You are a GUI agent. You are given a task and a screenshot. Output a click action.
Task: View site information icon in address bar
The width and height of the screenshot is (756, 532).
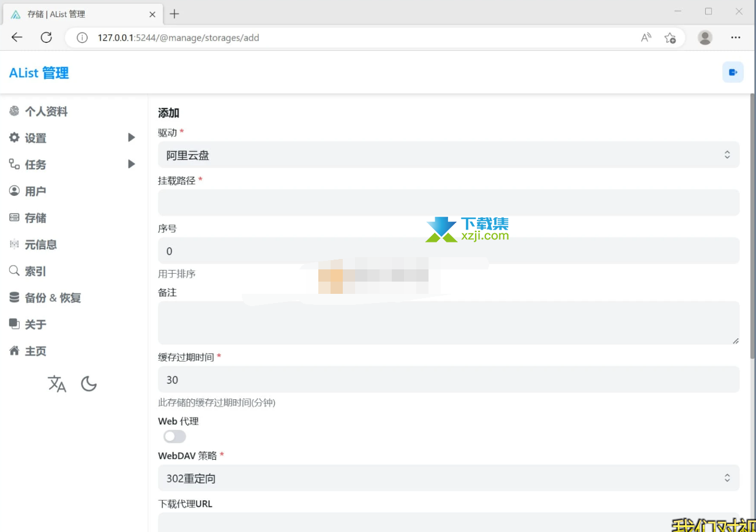[82, 38]
